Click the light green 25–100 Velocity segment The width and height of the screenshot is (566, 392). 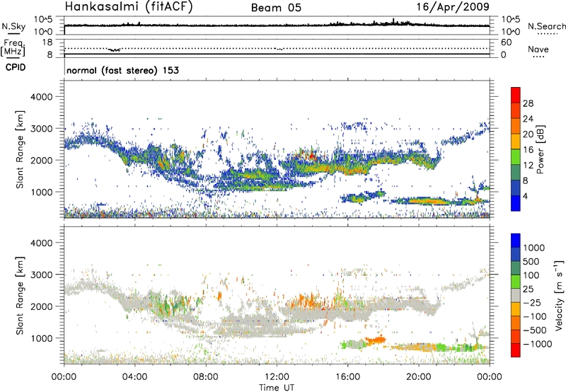click(x=516, y=282)
